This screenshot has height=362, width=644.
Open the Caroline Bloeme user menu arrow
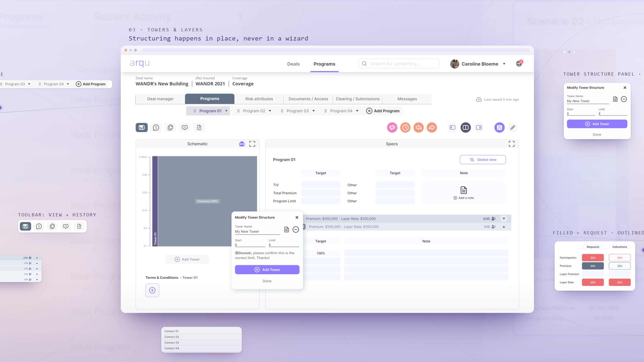coord(504,64)
